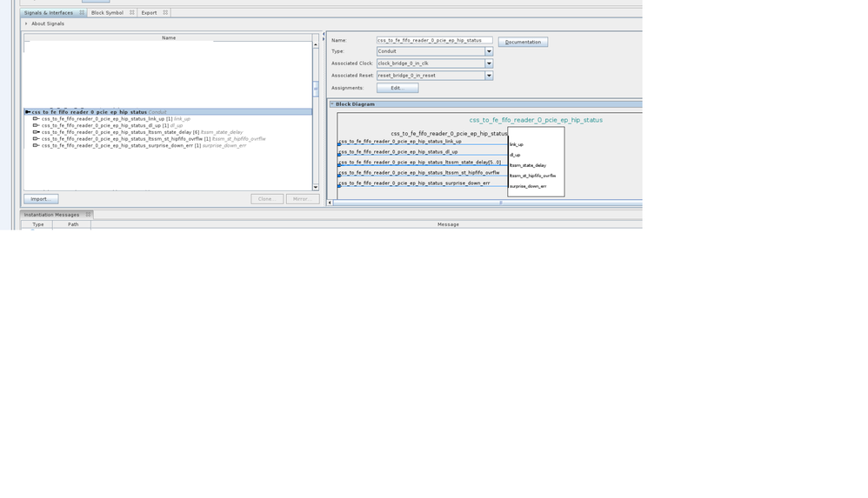Click the signal icon beside surprise_down_err
The width and height of the screenshot is (868, 498).
[x=36, y=145]
